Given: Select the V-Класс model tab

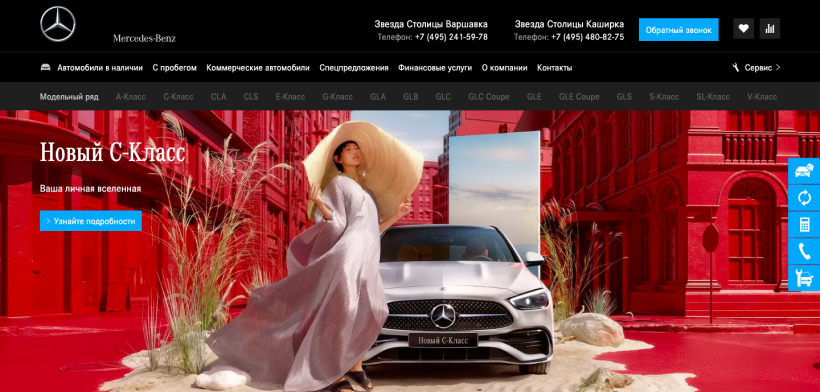Looking at the screenshot, I should (x=762, y=97).
